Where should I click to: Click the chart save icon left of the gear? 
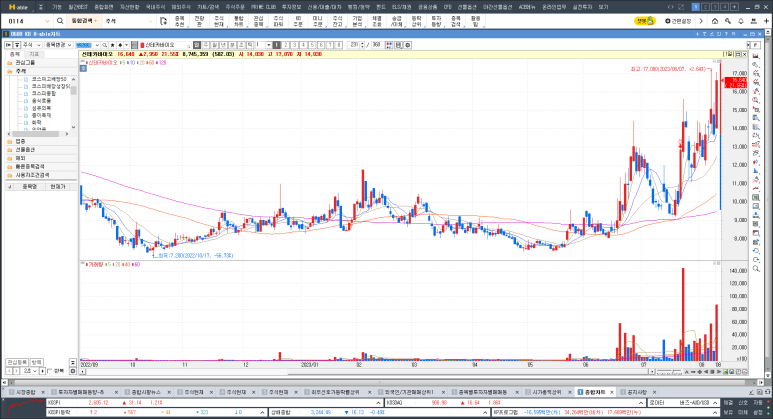click(x=399, y=45)
